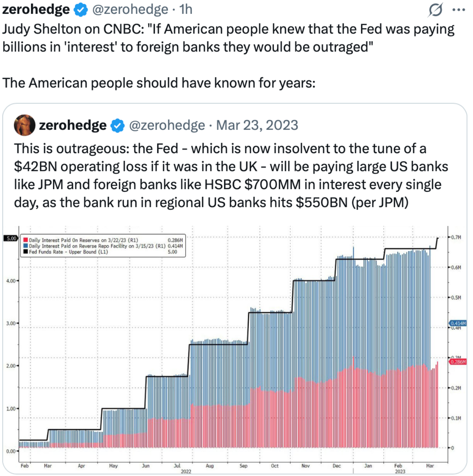This screenshot has width=473, height=476.
Task: Open the Mar 23, 2023 date link
Action: pos(257,125)
